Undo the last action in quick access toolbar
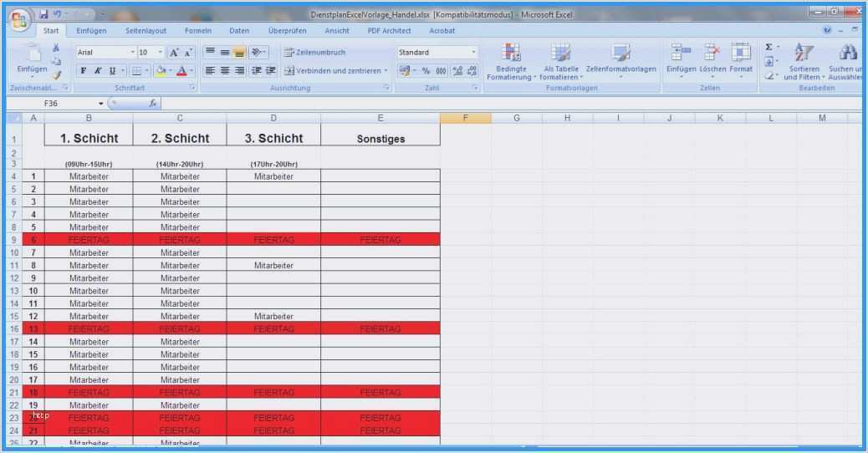Viewport: 868px width, 453px height. 57,14
